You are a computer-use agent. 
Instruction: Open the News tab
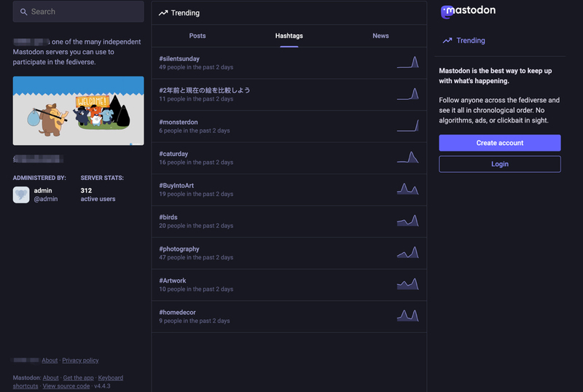(x=380, y=36)
